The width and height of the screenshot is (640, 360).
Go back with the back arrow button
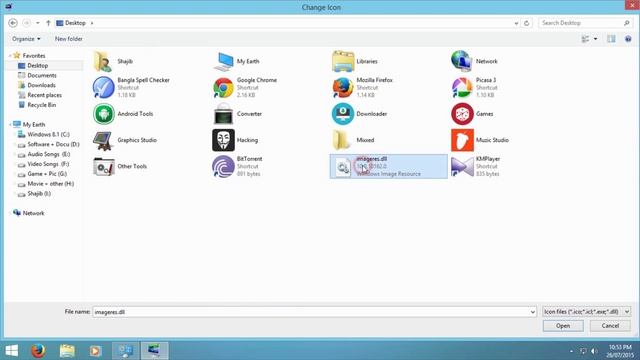click(x=13, y=23)
